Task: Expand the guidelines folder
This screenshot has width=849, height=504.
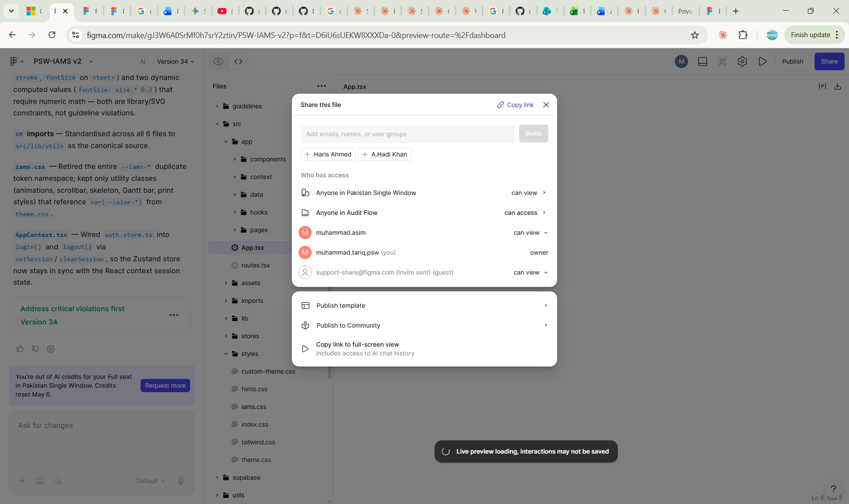Action: 217,106
